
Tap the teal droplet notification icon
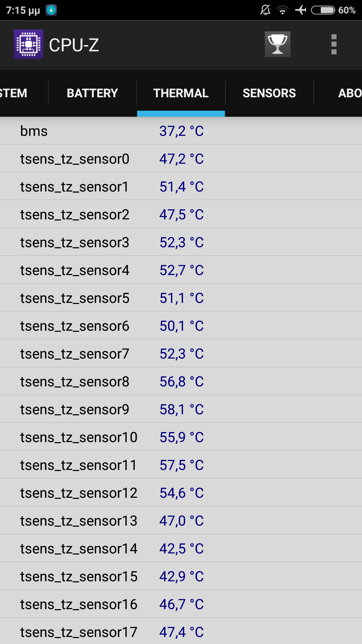point(51,10)
